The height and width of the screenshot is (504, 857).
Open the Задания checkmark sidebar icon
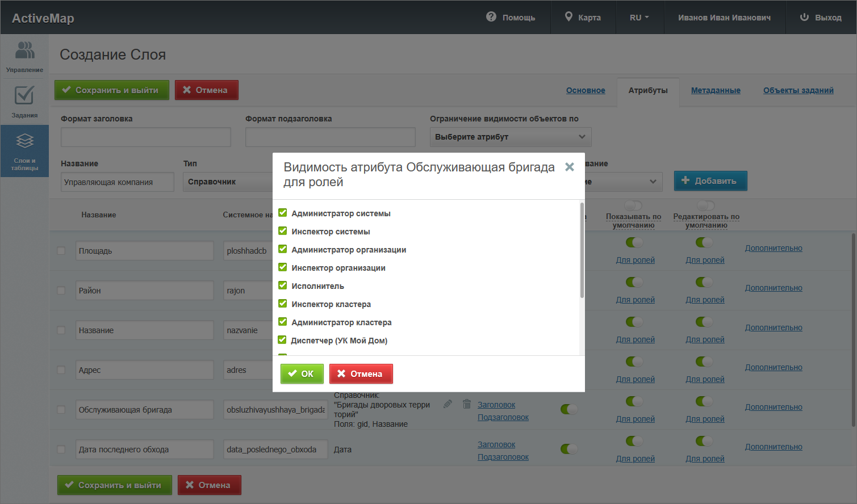(24, 95)
